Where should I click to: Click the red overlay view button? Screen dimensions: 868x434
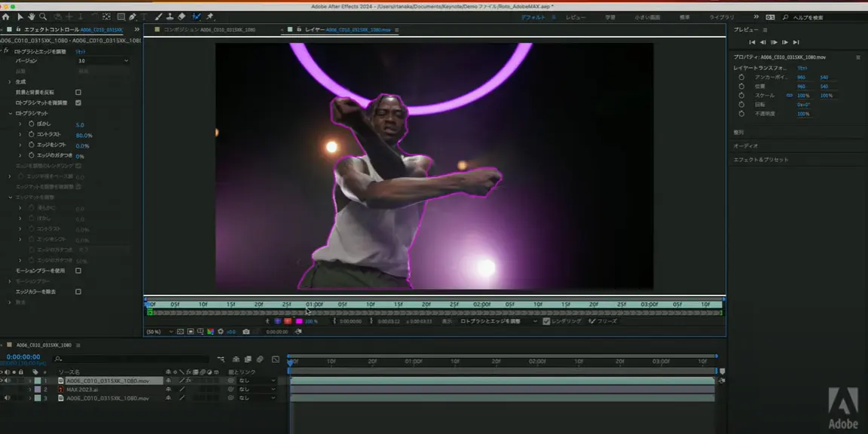click(x=288, y=321)
